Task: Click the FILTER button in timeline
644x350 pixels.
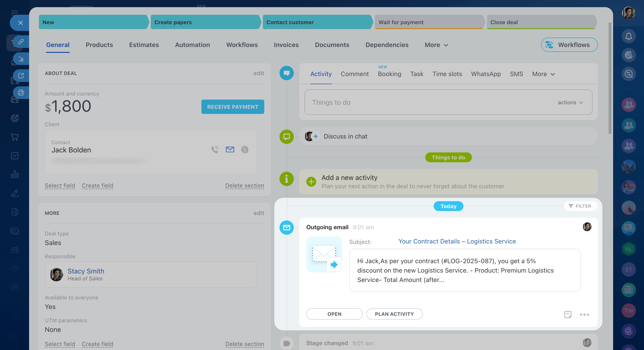Action: point(580,206)
